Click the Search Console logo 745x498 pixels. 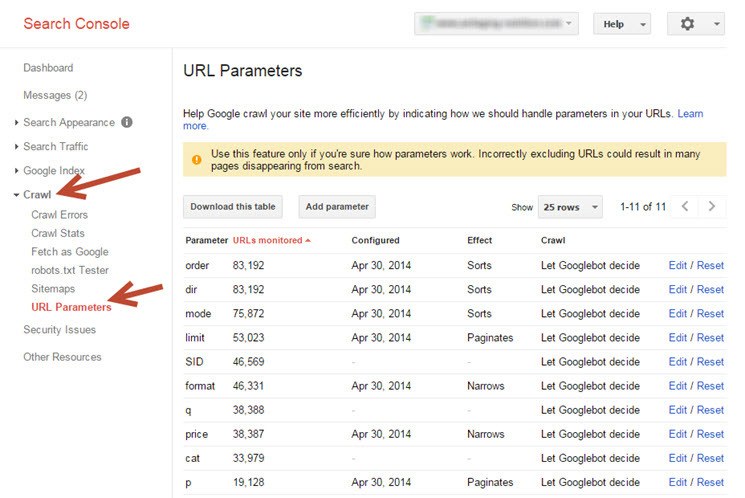(76, 24)
